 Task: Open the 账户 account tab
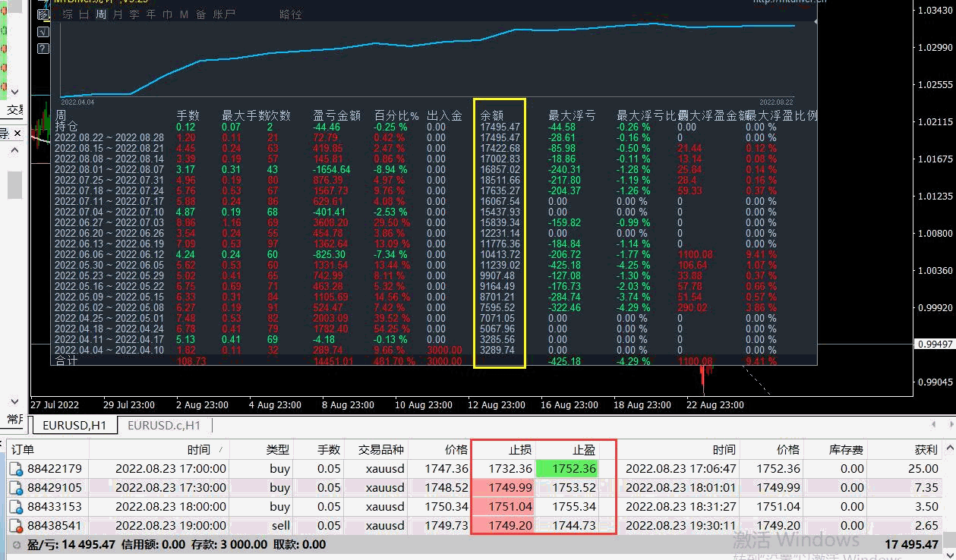click(x=224, y=14)
